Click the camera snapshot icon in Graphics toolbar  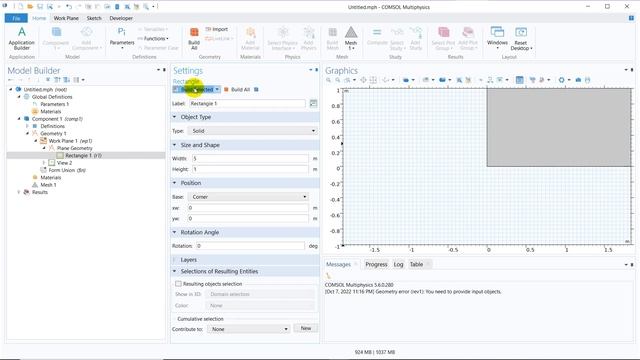click(578, 80)
